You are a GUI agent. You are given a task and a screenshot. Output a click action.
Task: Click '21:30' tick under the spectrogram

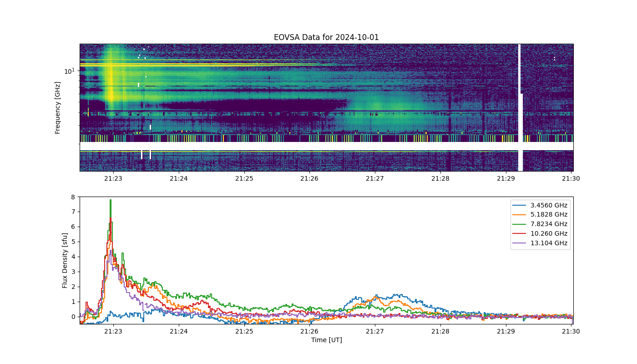click(x=571, y=179)
